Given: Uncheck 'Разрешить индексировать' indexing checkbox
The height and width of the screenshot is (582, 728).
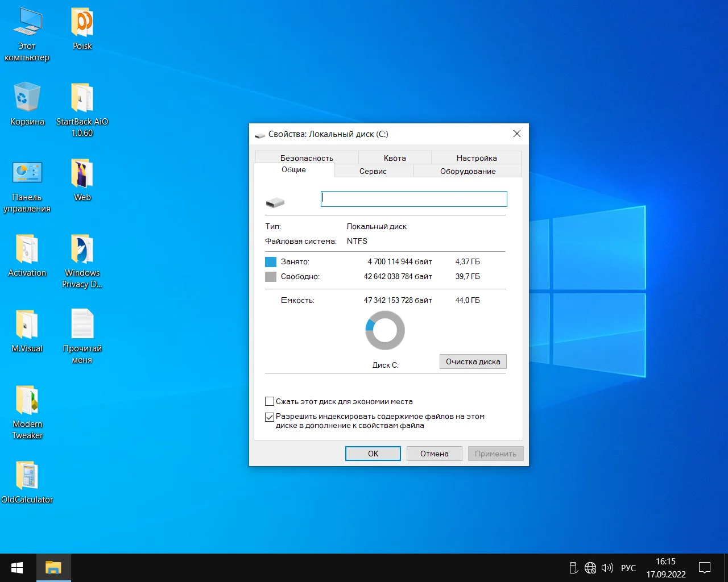Looking at the screenshot, I should pos(270,417).
